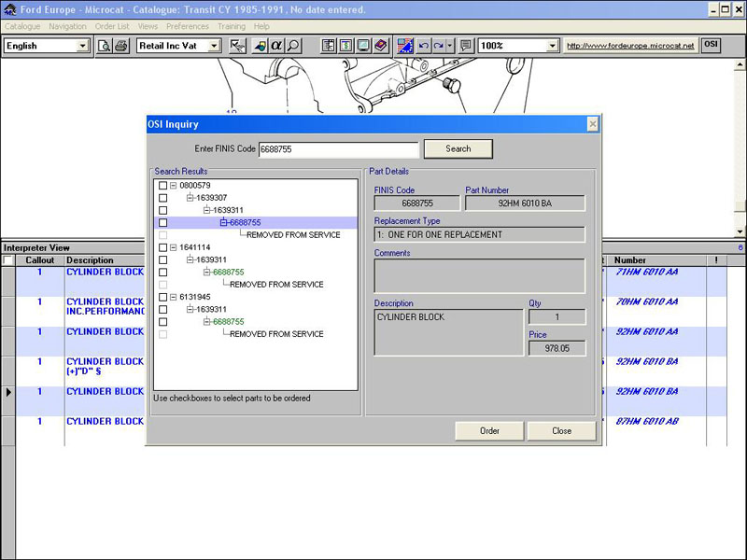This screenshot has width=747, height=560.
Task: Click the undo arrow toolbar icon
Action: coord(423,46)
